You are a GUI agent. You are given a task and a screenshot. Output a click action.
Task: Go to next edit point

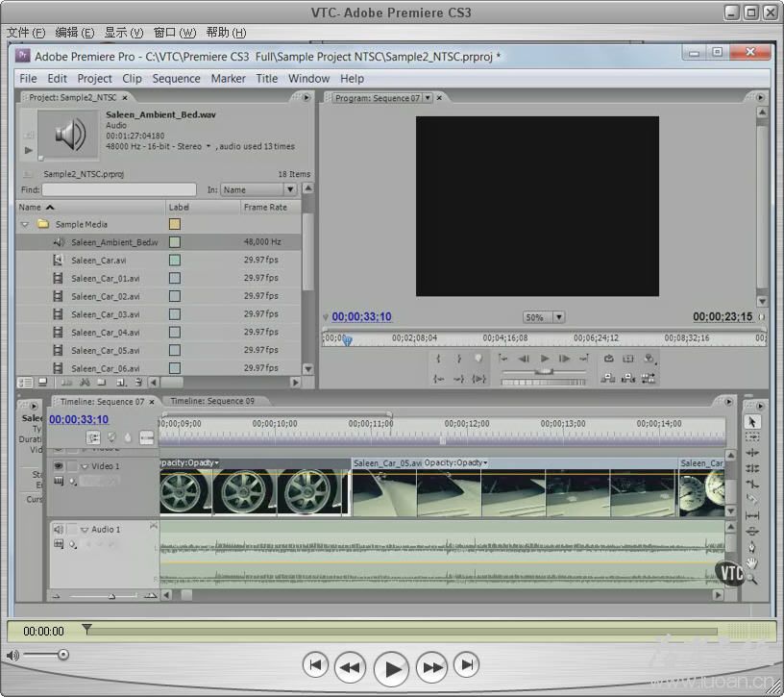pos(584,359)
